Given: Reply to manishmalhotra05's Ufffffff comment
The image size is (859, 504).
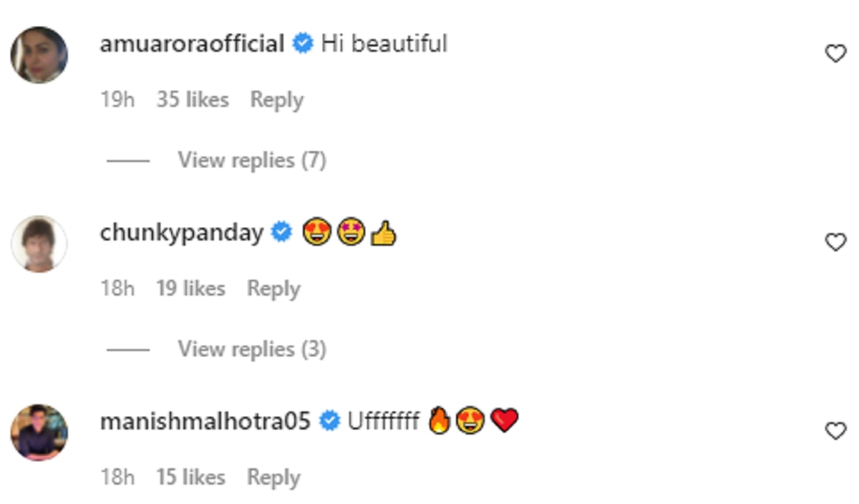Looking at the screenshot, I should click(x=273, y=478).
